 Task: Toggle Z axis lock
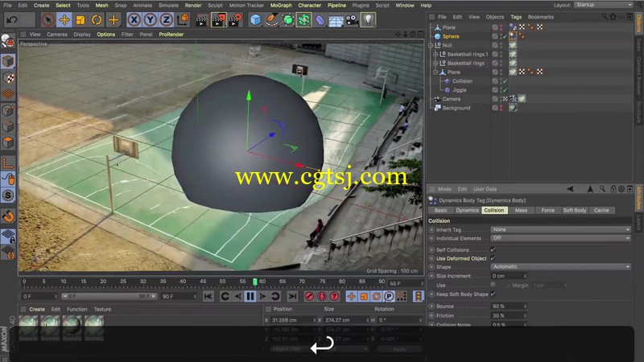pyautogui.click(x=167, y=19)
